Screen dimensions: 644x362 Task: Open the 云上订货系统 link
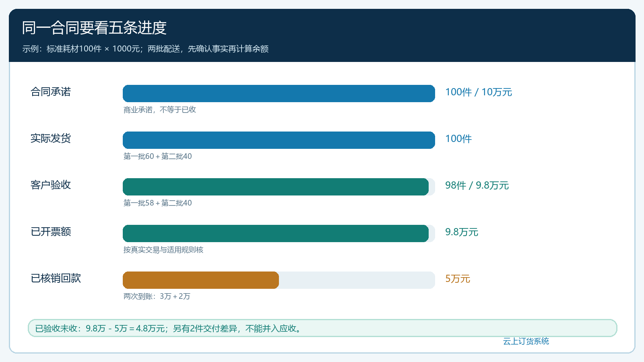526,341
